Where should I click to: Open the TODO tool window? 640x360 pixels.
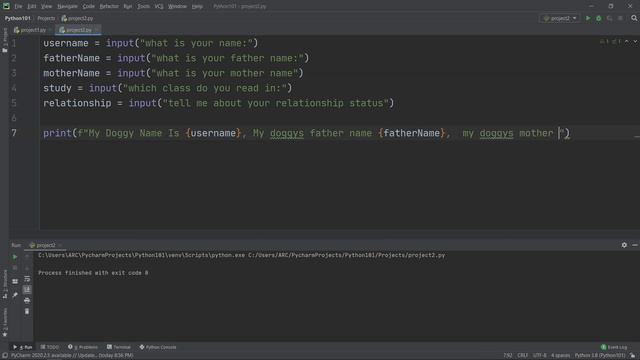click(x=50, y=347)
